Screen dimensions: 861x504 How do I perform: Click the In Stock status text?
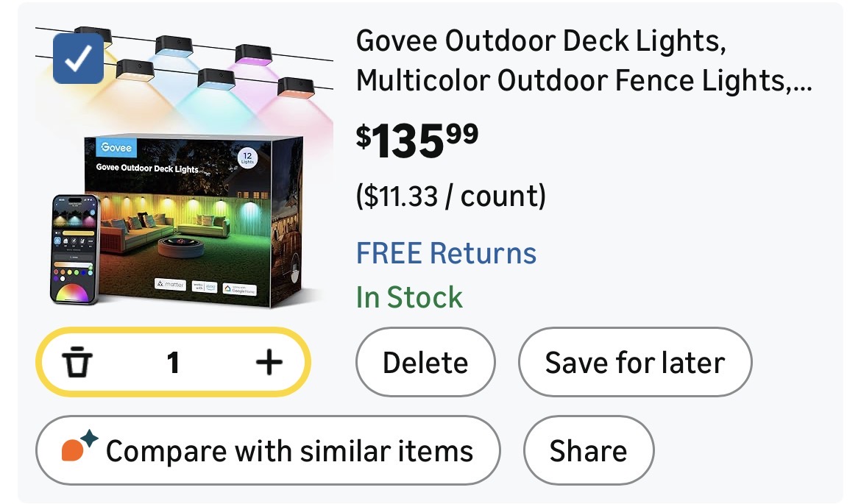click(x=409, y=297)
